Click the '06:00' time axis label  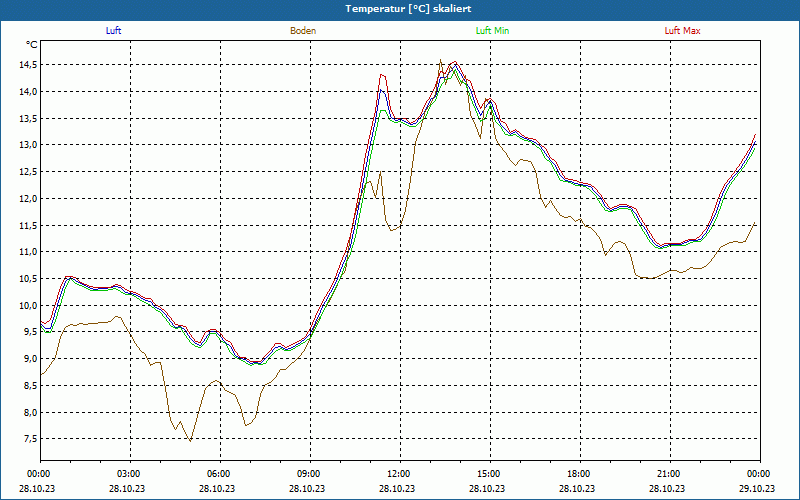click(219, 474)
